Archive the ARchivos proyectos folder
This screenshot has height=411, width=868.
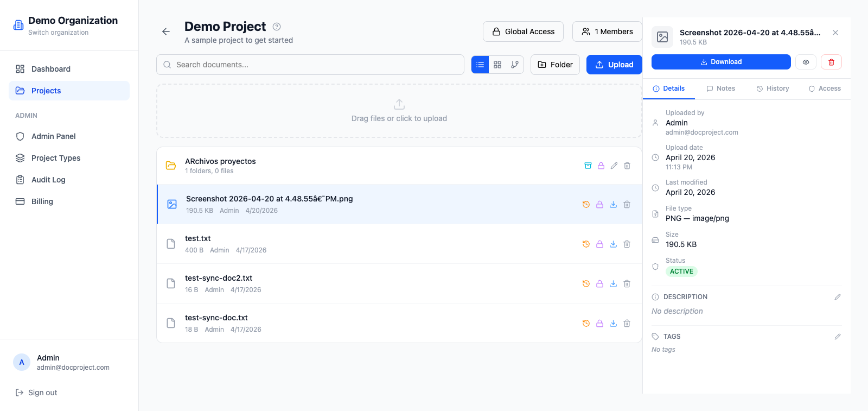point(588,166)
